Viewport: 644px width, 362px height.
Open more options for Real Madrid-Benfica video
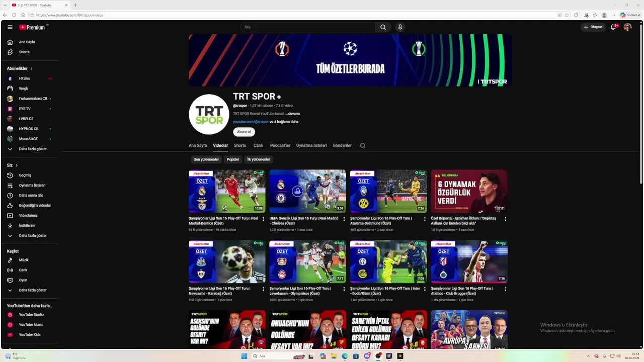tap(263, 219)
